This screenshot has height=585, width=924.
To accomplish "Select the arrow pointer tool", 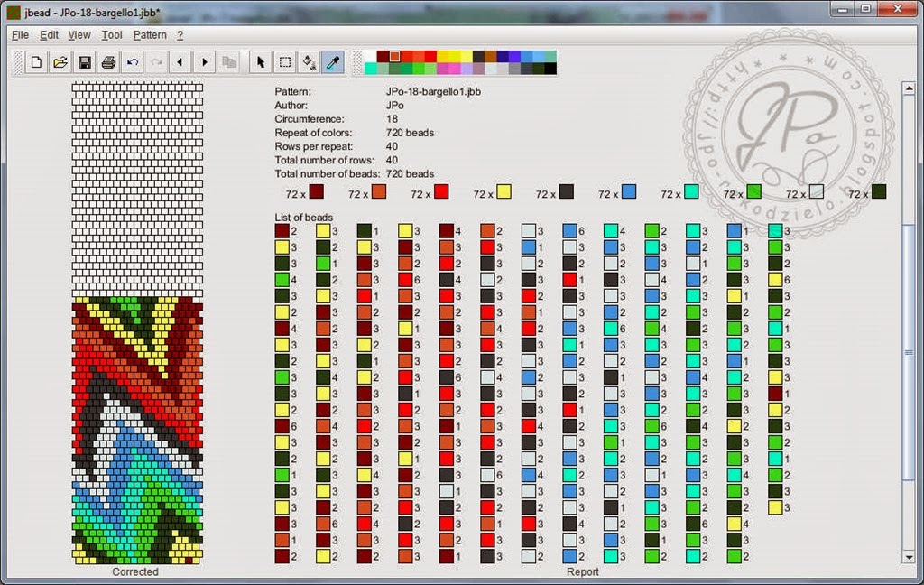I will click(x=261, y=62).
